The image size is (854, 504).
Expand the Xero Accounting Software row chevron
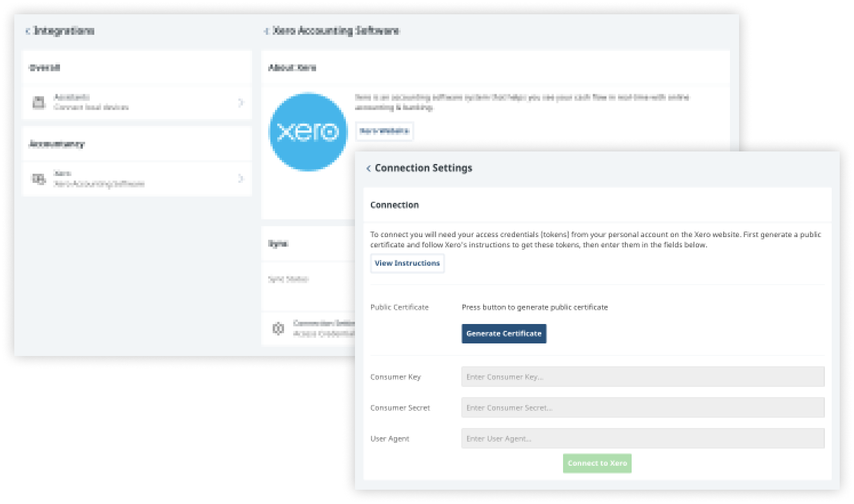point(241,179)
